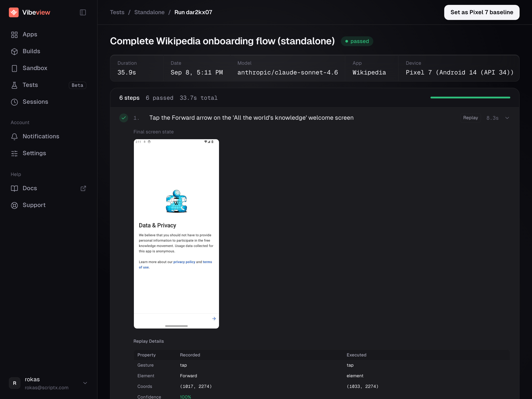Screen dimensions: 532x399
Task: Click the Standalone breadcrumb link
Action: point(149,12)
